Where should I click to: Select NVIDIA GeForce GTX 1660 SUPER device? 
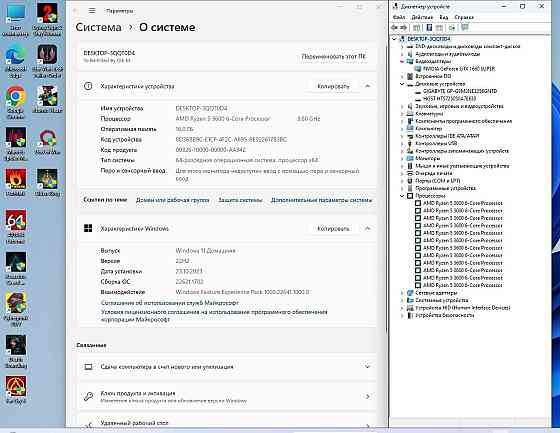(459, 69)
